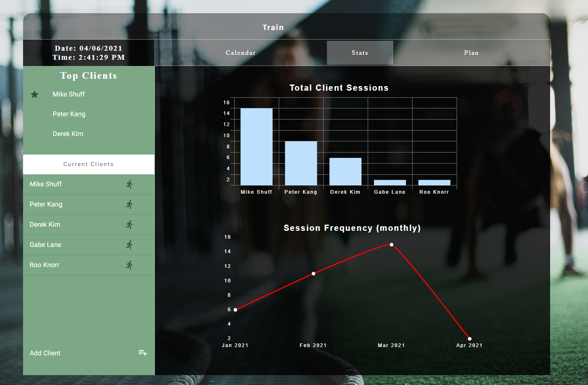
Task: Click the star icon beside Mike Shuff
Action: click(x=35, y=94)
